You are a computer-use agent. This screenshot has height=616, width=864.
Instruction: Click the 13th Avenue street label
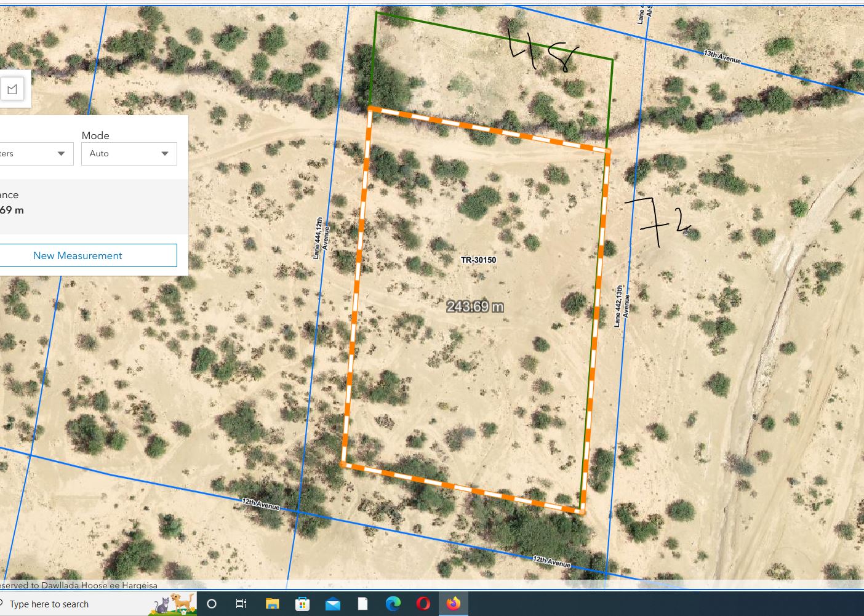(722, 57)
